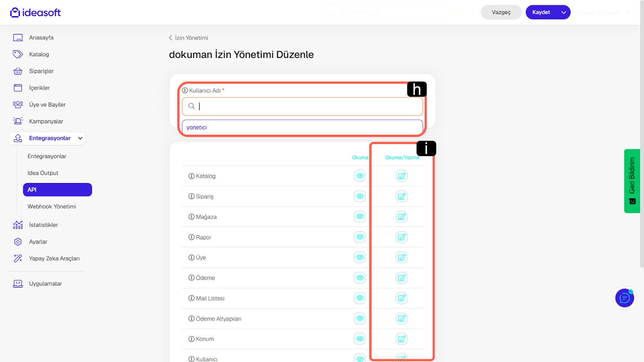Screen dimensions: 644x362
Task: Click the İstatistikler chart icon in sidebar
Action: click(x=18, y=225)
